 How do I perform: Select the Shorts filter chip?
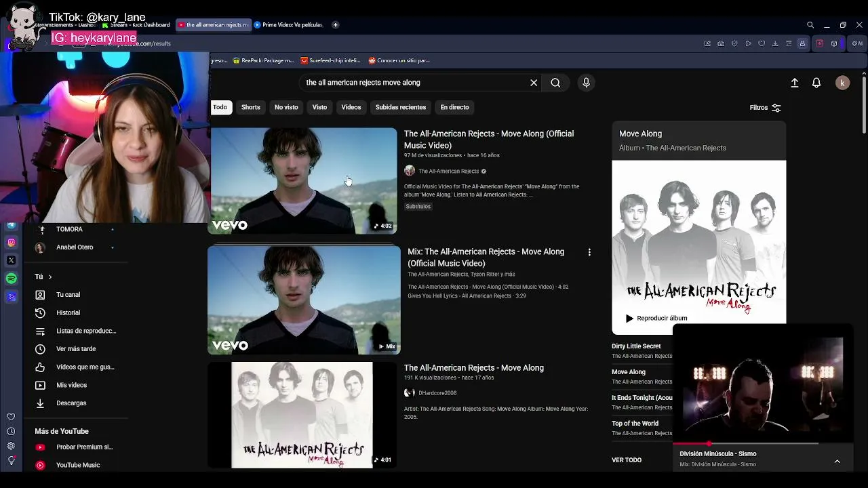[x=250, y=107]
